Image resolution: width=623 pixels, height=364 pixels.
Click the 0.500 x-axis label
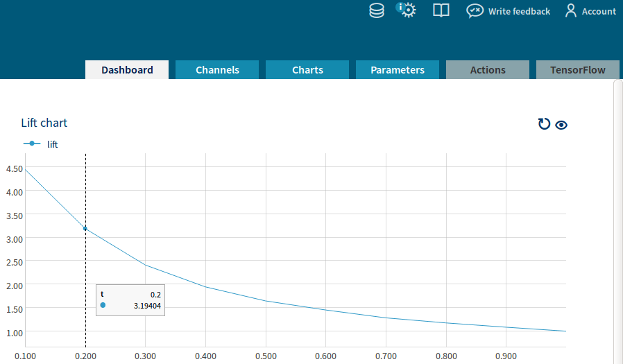tap(266, 356)
